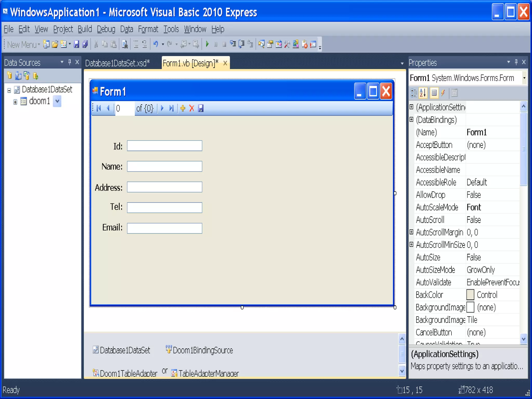Screen dimensions: 532x399
Task: Click Add New in the navigator
Action: pyautogui.click(x=183, y=108)
